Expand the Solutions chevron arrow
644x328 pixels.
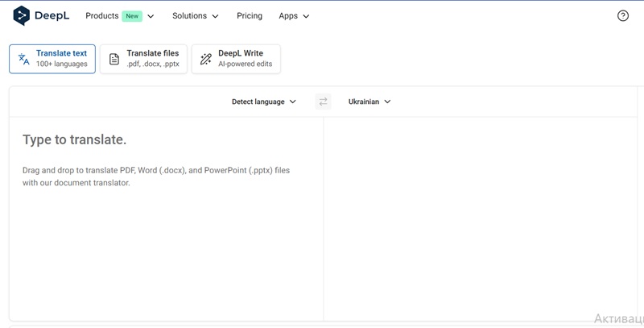click(215, 16)
